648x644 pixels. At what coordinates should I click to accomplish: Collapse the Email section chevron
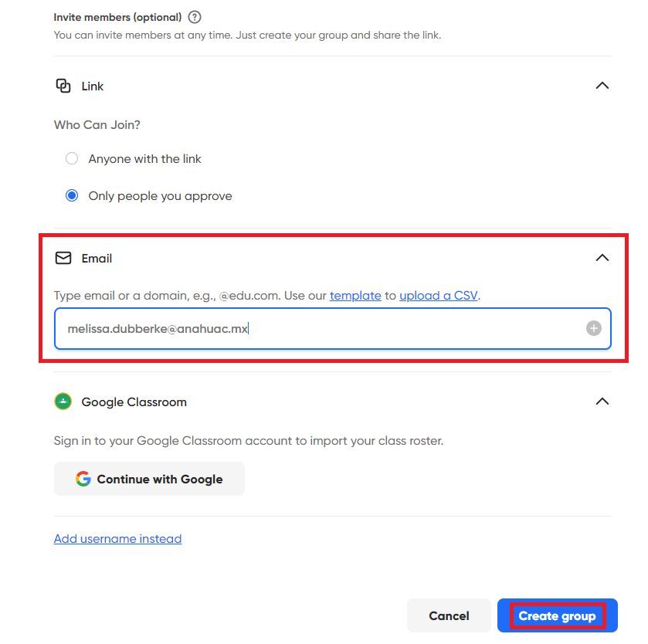(x=602, y=258)
